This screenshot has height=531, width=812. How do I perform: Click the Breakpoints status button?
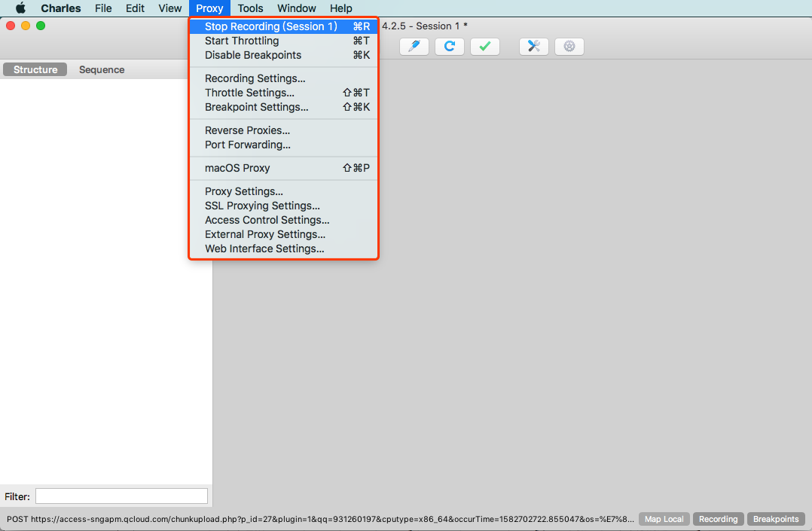point(776,519)
